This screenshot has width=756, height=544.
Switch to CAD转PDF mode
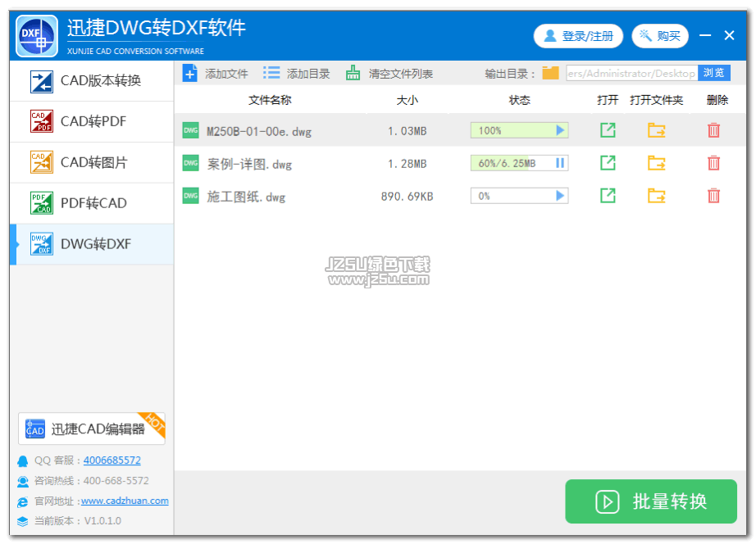pos(92,122)
